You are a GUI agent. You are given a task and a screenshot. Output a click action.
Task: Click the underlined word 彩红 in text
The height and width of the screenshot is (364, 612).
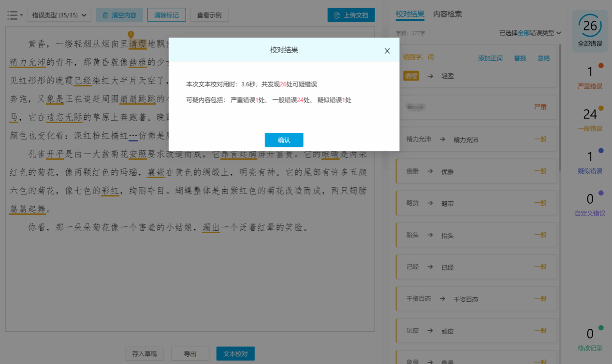(110, 191)
